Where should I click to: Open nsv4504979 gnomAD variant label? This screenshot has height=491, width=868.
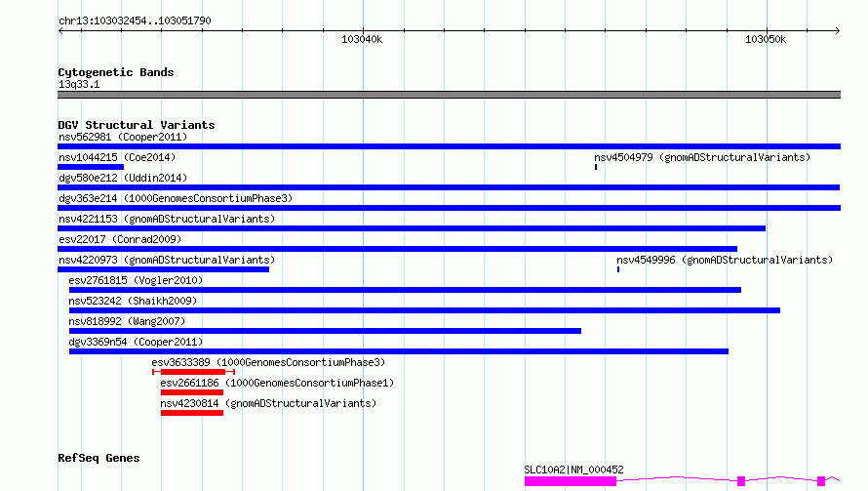click(x=702, y=157)
